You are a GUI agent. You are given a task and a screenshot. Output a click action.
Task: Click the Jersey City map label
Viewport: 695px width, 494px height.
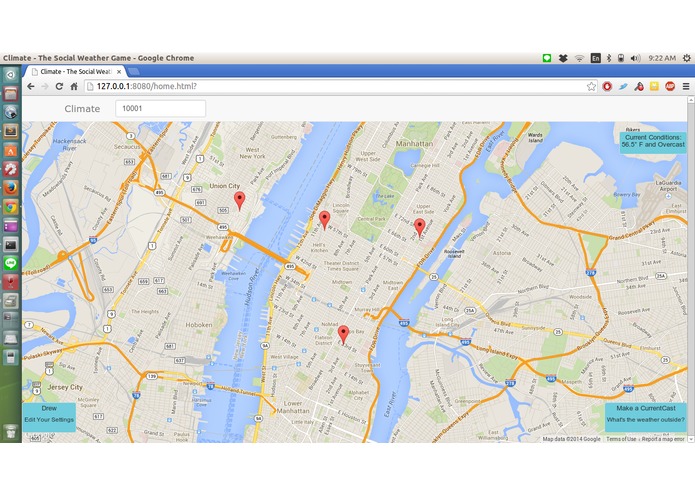pos(65,387)
